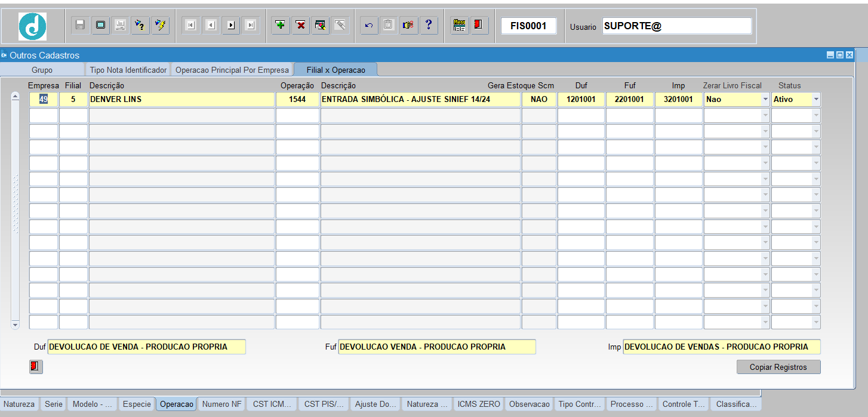Switch to Numero NF bottom tab
868x417 pixels.
[221, 404]
